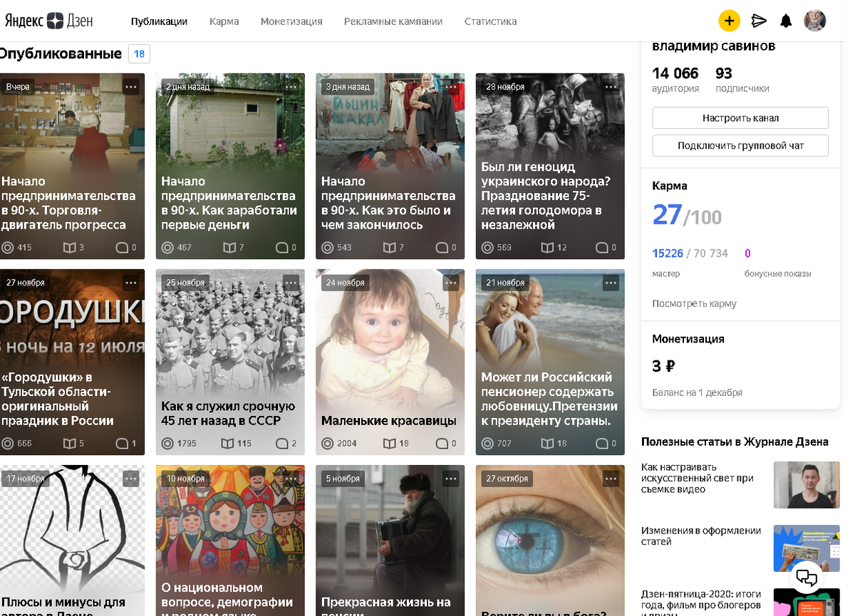Open Изменения в оформлении статей article
The height and width of the screenshot is (616, 855).
(701, 536)
